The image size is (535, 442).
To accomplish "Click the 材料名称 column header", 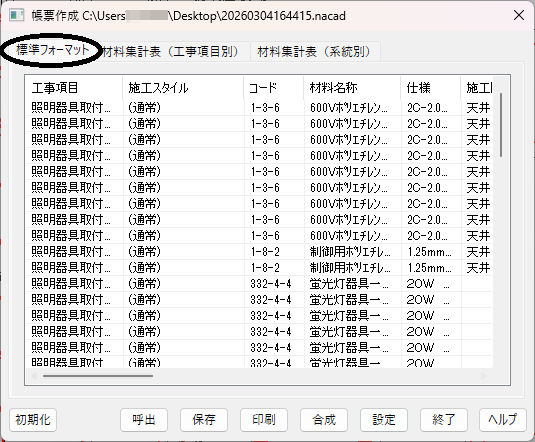I will tap(352, 88).
